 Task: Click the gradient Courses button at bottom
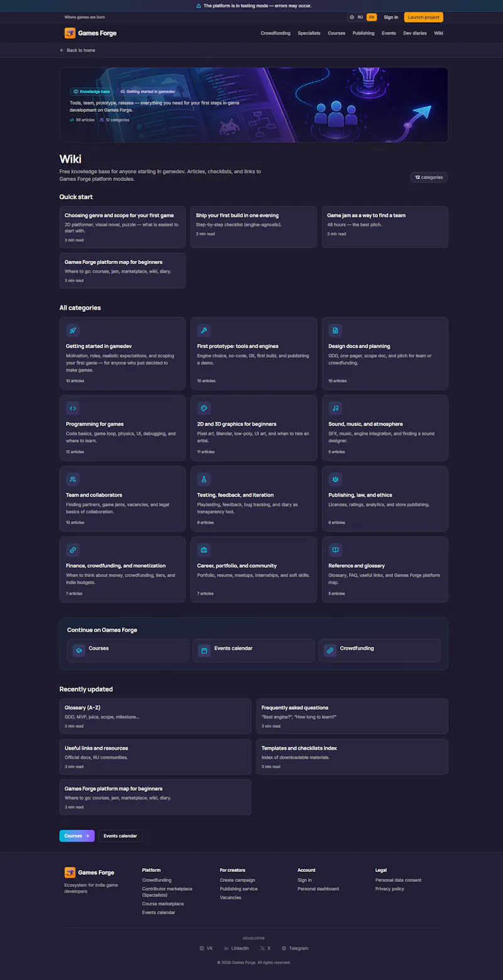tap(77, 836)
